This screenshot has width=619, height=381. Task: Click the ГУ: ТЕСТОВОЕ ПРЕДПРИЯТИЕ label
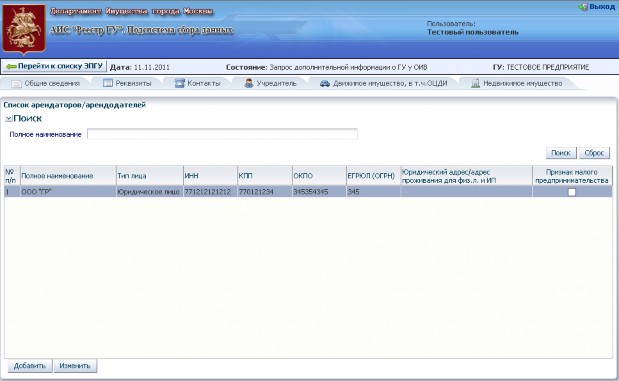[x=541, y=67]
